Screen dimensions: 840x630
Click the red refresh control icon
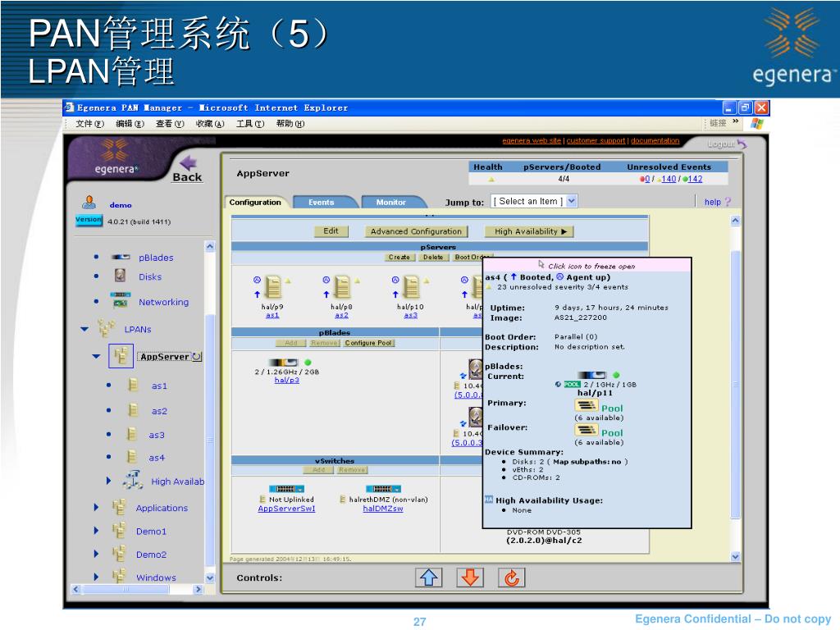(x=512, y=577)
